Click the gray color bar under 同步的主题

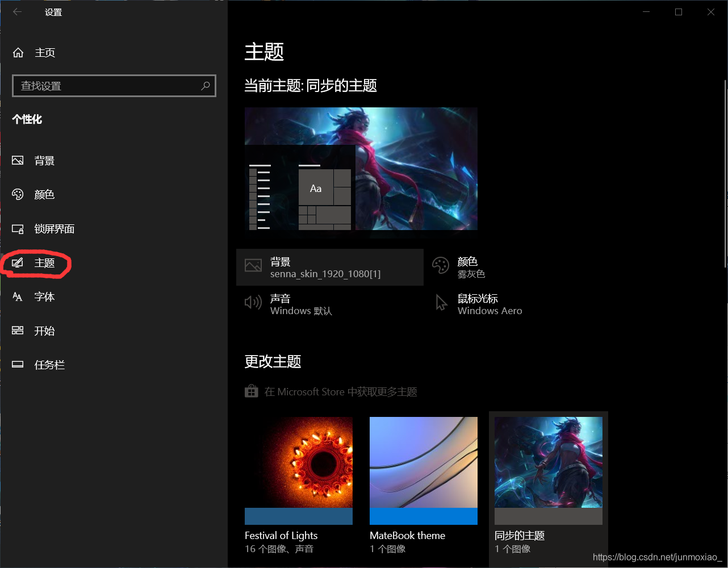[x=549, y=516]
